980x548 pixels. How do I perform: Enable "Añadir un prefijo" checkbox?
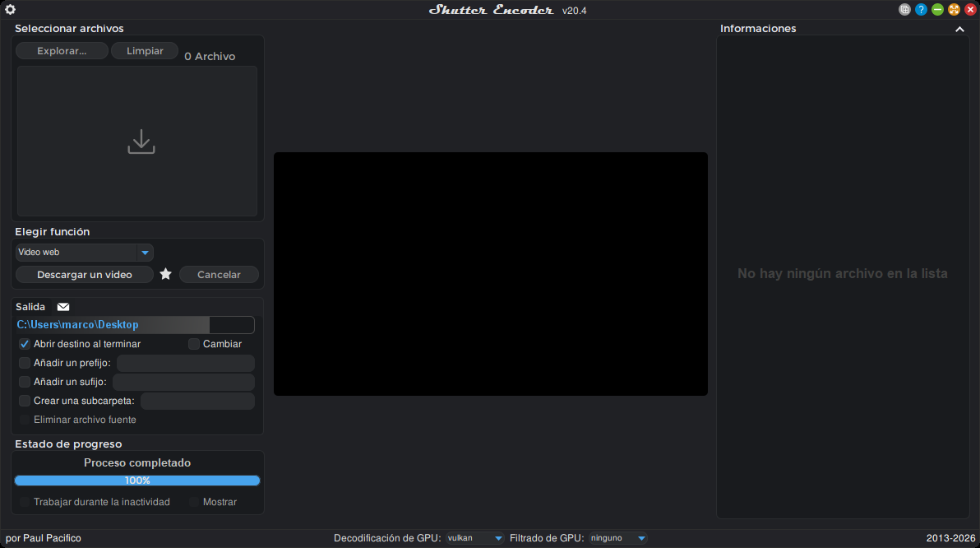coord(25,363)
